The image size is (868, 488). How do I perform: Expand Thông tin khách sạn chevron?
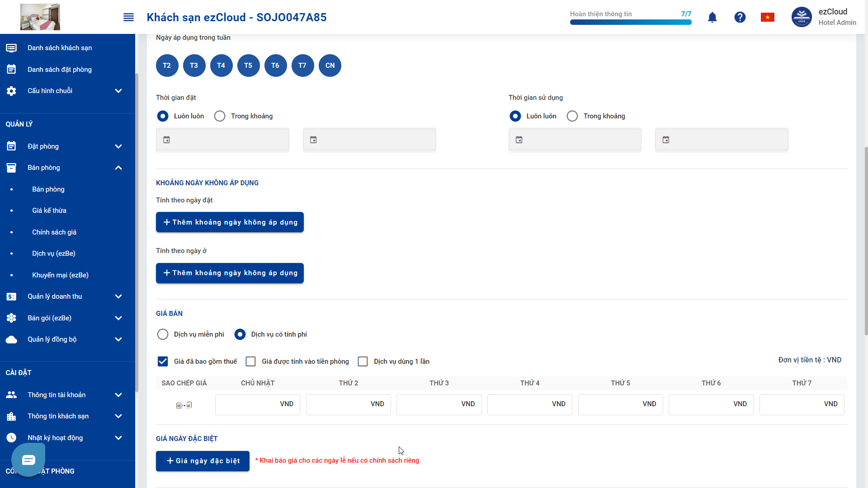(118, 416)
